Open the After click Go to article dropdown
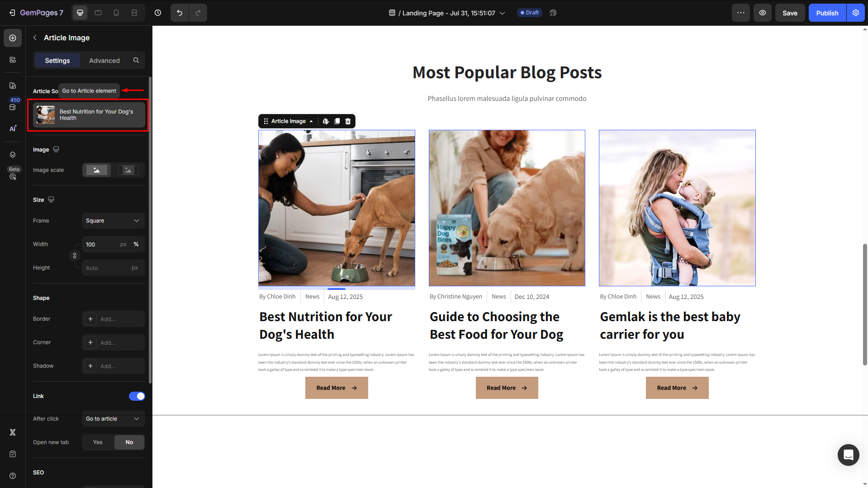 click(113, 419)
